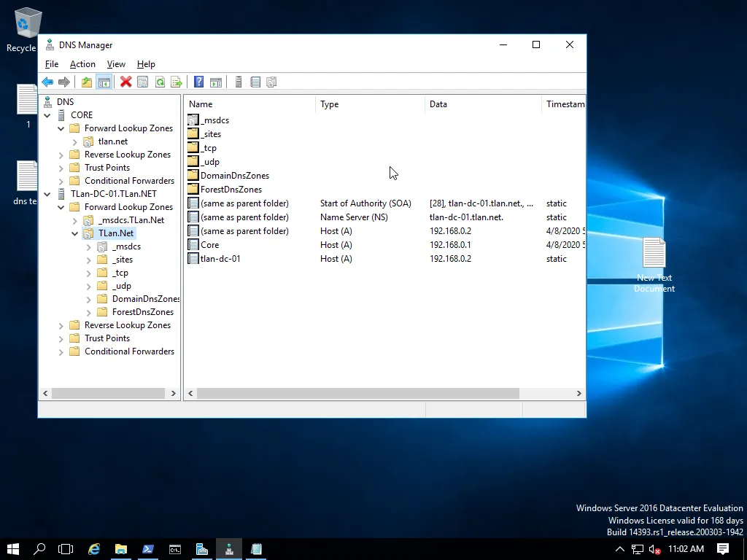Viewport: 747px width, 560px height.
Task: Toggle Show/Hide Action Pane icon
Action: [x=216, y=82]
